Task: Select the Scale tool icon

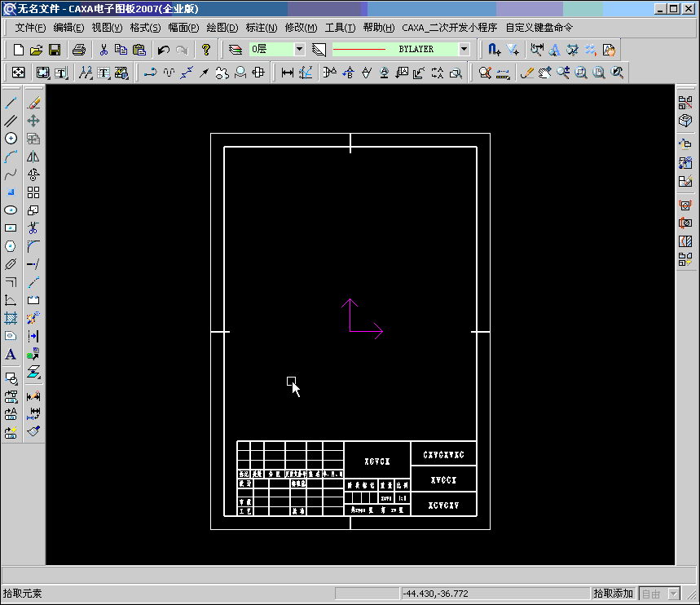Action: tap(33, 210)
